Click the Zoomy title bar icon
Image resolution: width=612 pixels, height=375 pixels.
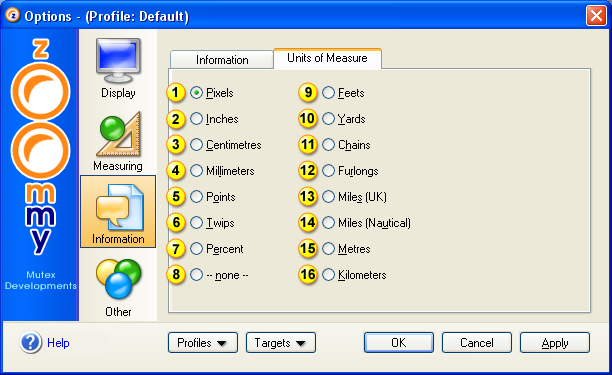coord(13,16)
